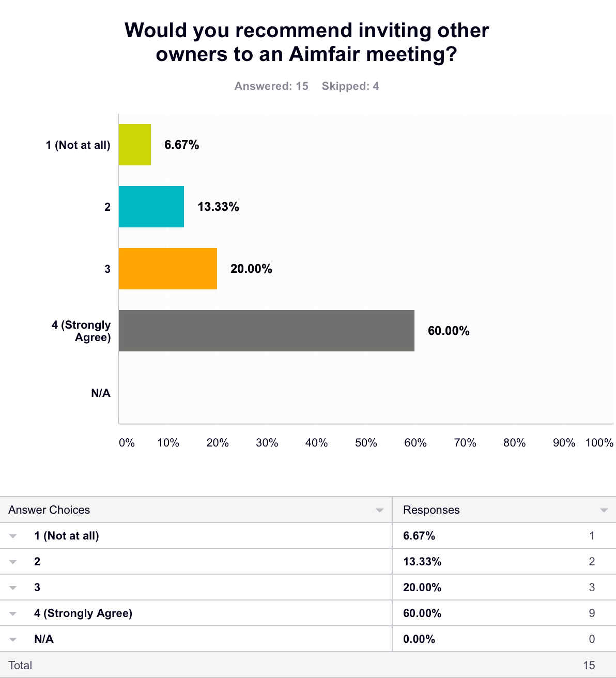The width and height of the screenshot is (616, 678).
Task: Expand the N/A row arrow in table
Action: point(13,639)
